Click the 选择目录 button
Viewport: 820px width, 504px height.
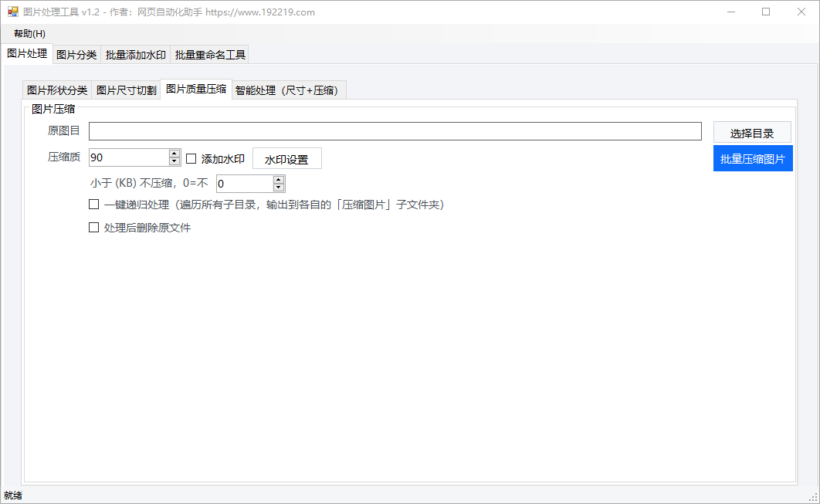(x=751, y=133)
